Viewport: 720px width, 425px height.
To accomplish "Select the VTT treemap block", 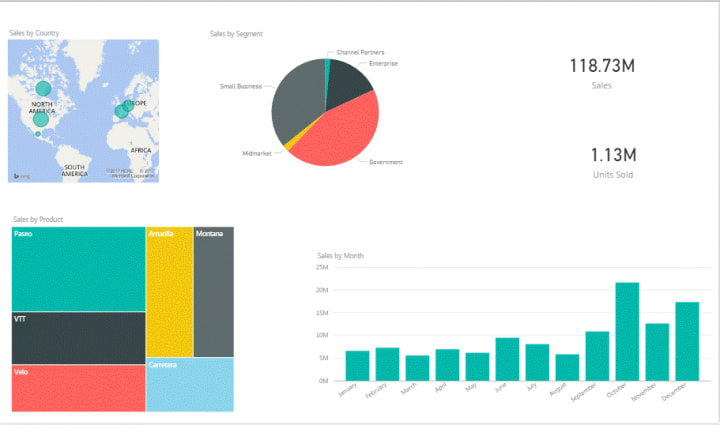I will click(x=79, y=338).
